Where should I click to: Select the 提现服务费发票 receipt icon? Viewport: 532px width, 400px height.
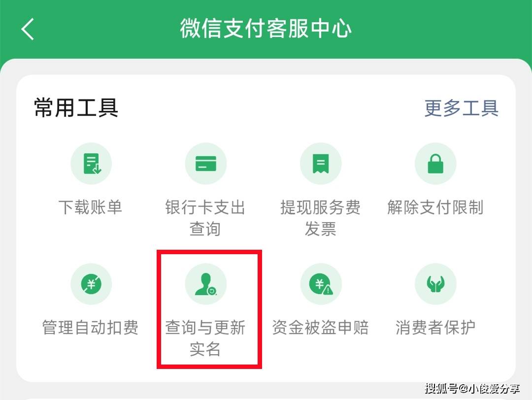pos(321,164)
